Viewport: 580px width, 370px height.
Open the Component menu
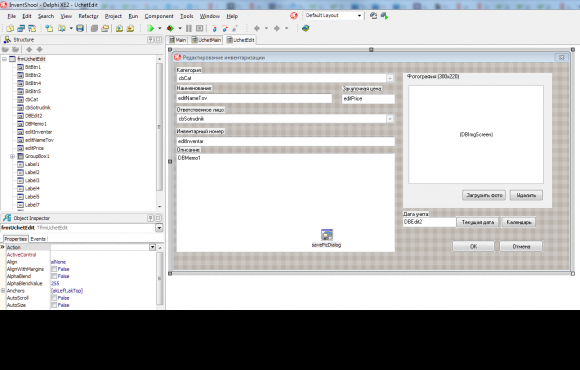(x=159, y=16)
